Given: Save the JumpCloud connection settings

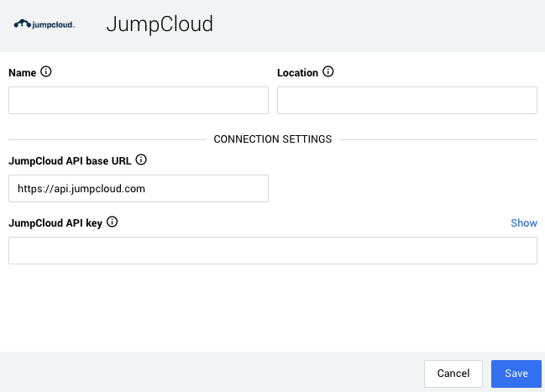Looking at the screenshot, I should coord(516,374).
